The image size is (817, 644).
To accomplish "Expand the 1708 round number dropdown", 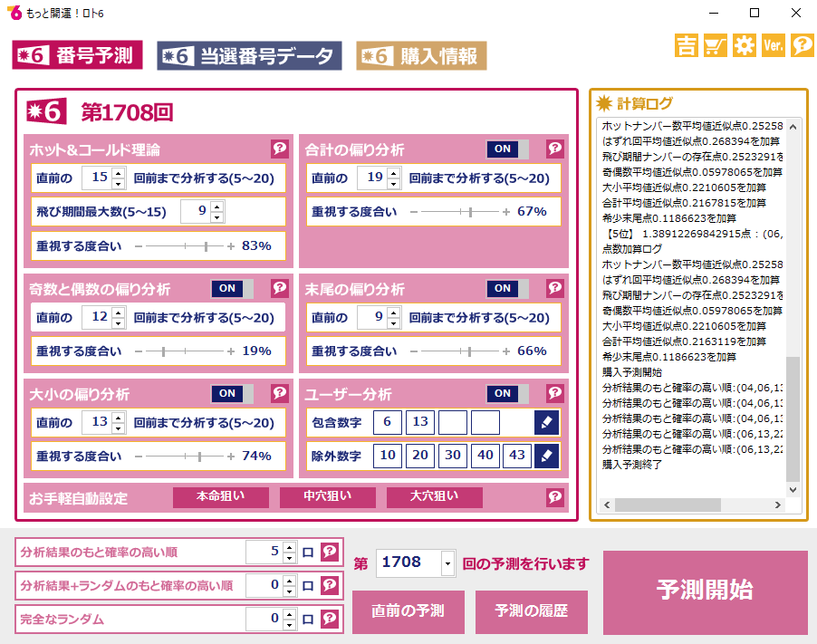I will click(447, 563).
